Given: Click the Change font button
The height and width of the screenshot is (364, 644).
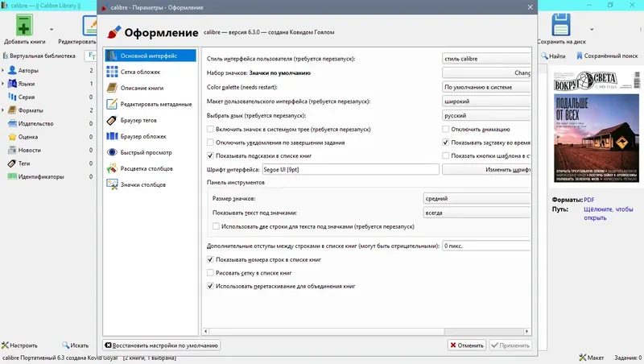Looking at the screenshot, I should click(x=486, y=170).
